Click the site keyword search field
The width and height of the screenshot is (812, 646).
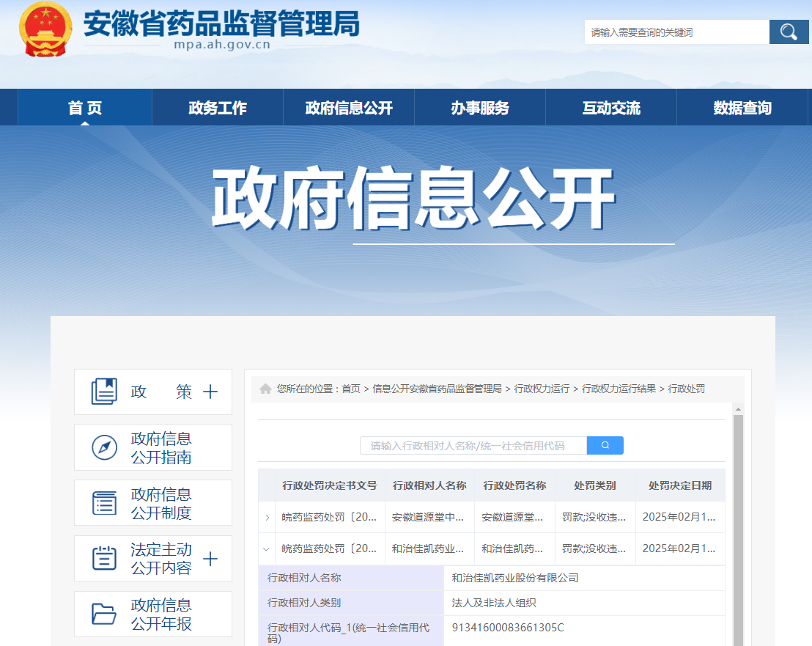click(676, 32)
